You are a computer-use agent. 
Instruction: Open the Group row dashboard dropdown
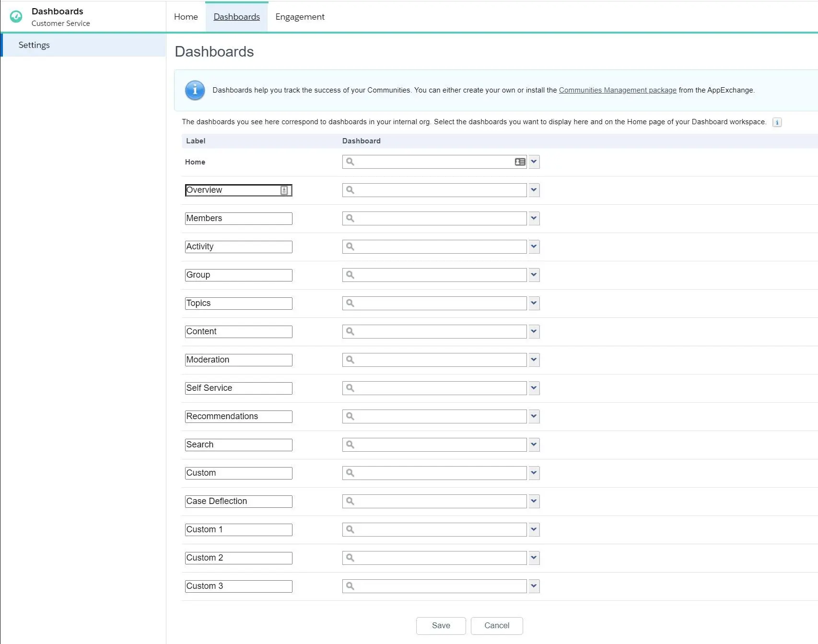tap(534, 275)
